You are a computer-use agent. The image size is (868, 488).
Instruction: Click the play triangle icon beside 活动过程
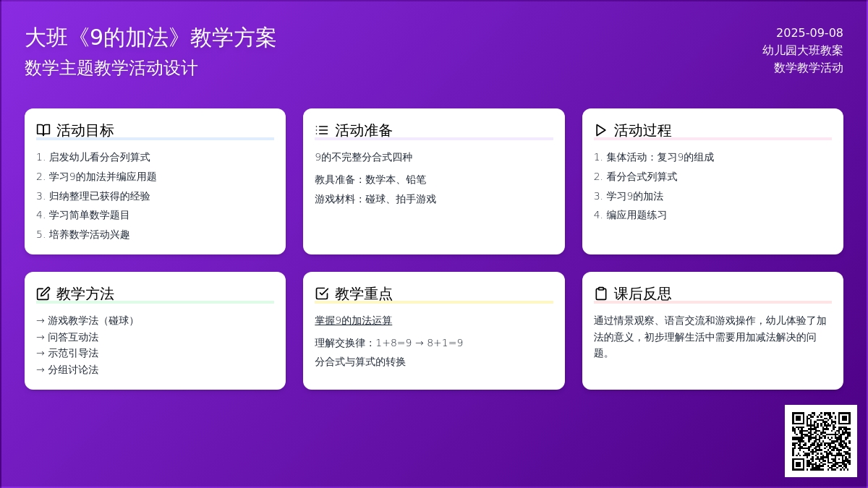(600, 130)
